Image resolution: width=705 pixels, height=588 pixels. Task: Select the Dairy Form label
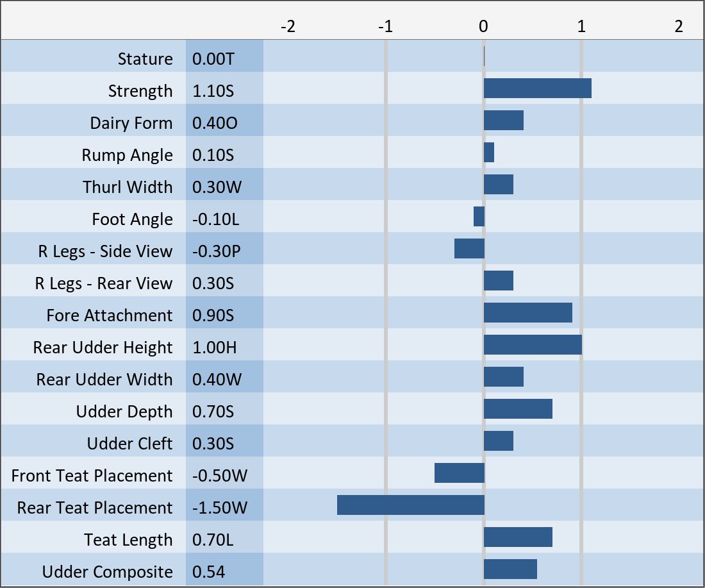click(x=131, y=123)
